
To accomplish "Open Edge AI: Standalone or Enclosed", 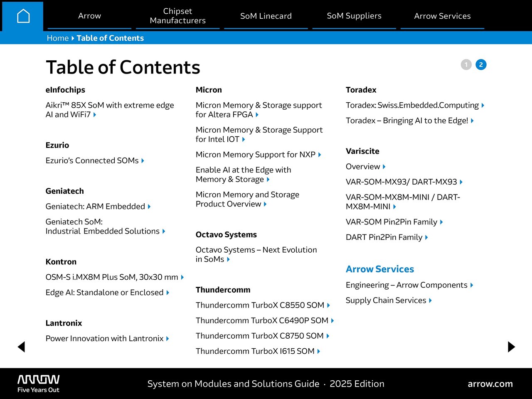I will (107, 292).
